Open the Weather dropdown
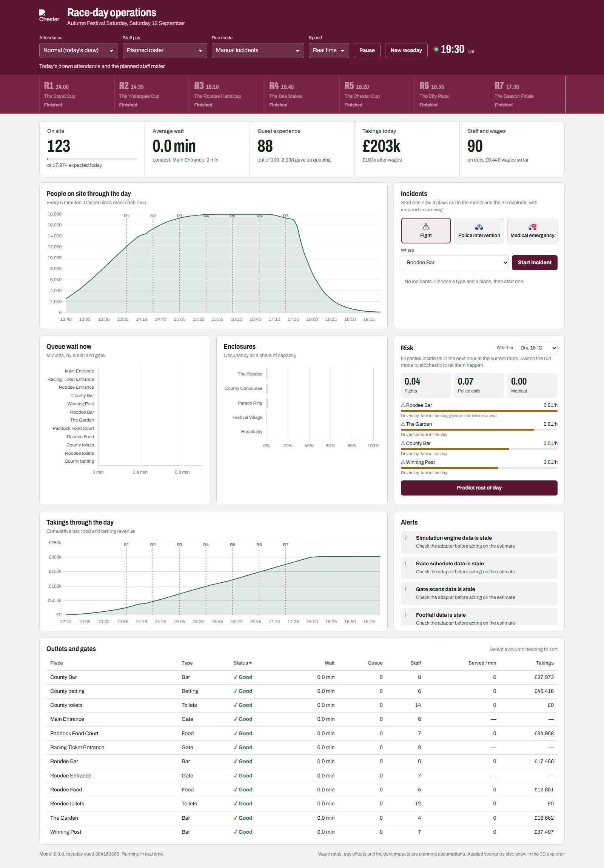Viewport: 604px width, 868px height. pos(536,348)
